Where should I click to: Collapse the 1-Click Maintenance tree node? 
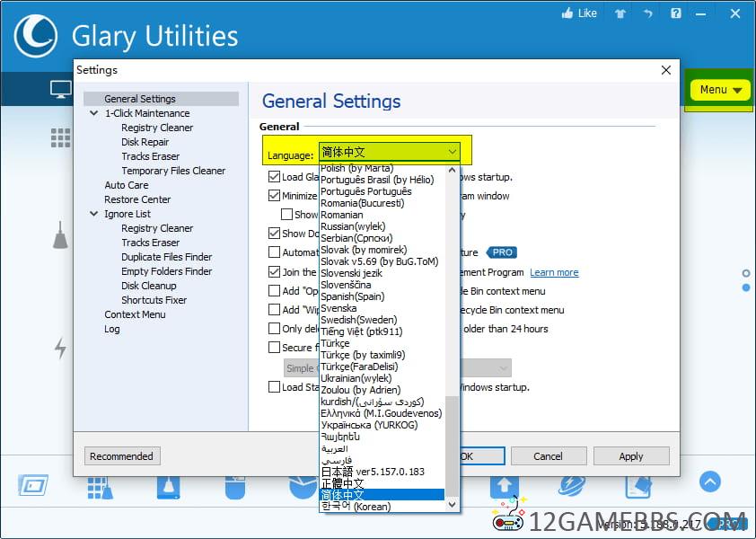(94, 113)
